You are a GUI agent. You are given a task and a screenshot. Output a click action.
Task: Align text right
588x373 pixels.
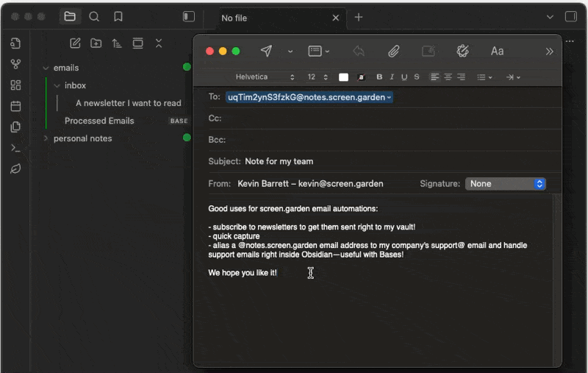point(462,77)
